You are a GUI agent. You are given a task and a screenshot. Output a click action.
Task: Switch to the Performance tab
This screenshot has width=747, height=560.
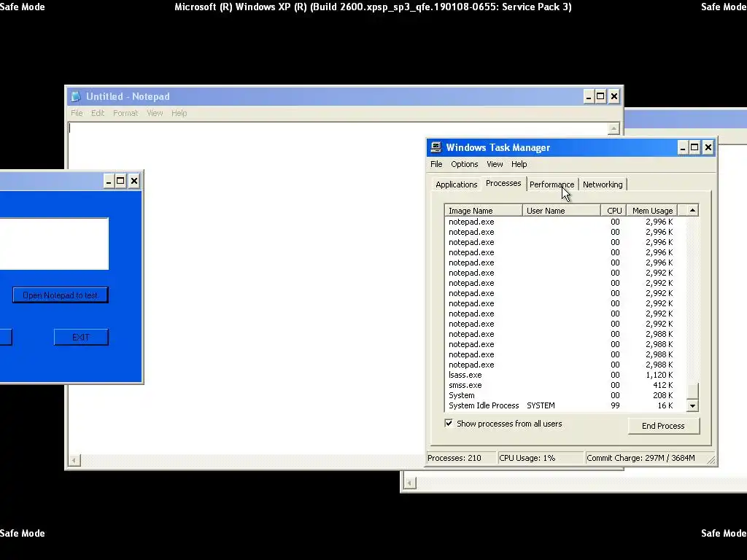[551, 184]
